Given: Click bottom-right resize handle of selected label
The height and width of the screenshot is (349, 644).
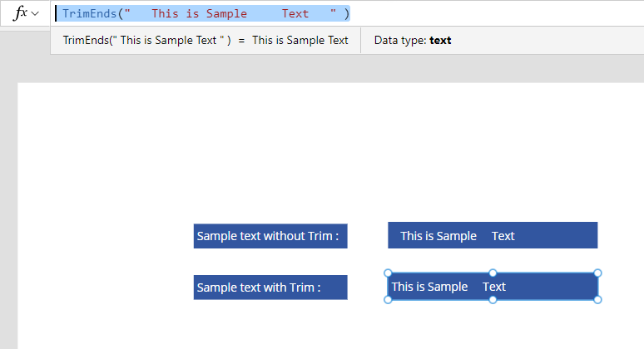Looking at the screenshot, I should 597,300.
